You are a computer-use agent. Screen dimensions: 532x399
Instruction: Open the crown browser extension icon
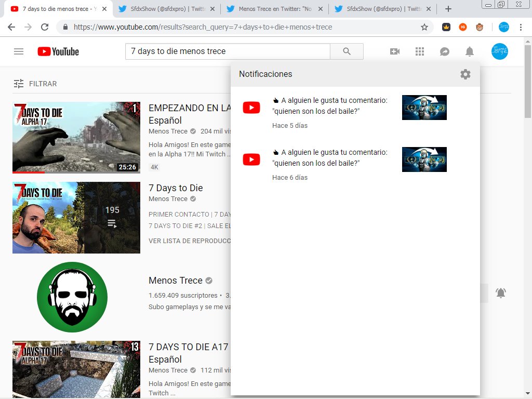pos(446,27)
